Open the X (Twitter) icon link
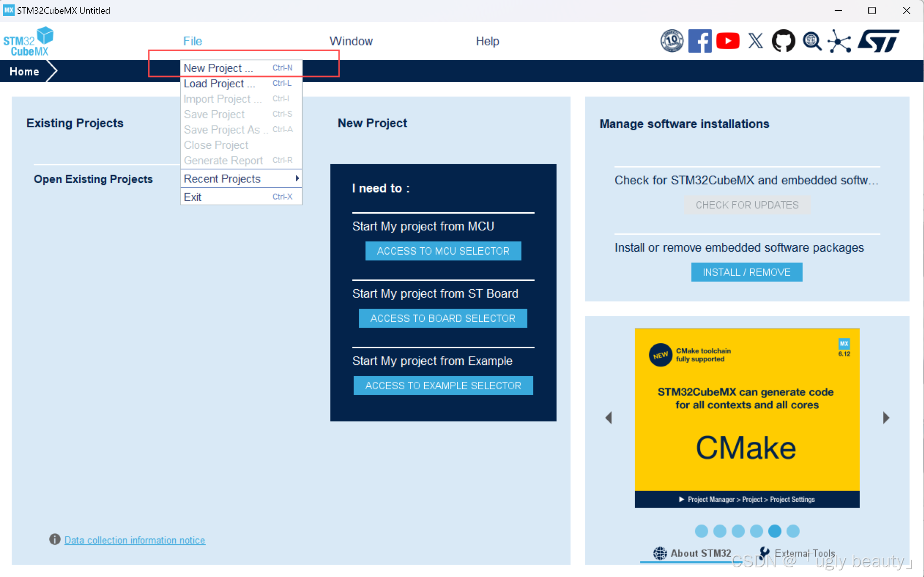The width and height of the screenshot is (924, 577). click(x=756, y=41)
